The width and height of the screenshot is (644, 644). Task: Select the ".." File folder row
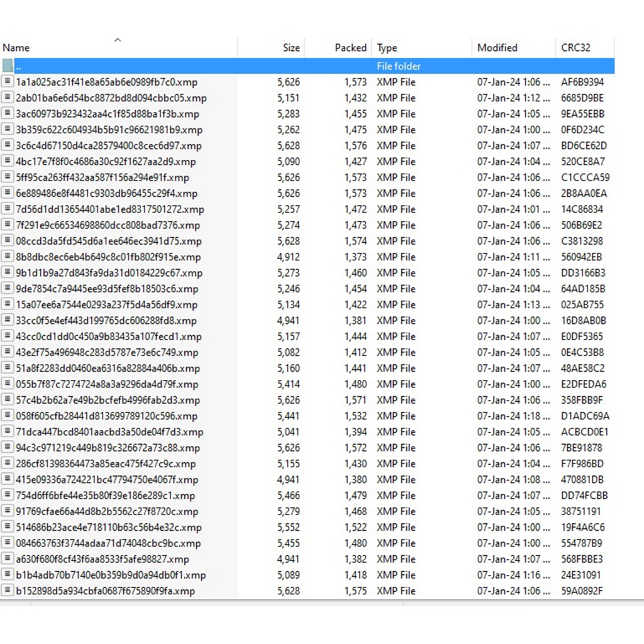click(x=189, y=66)
